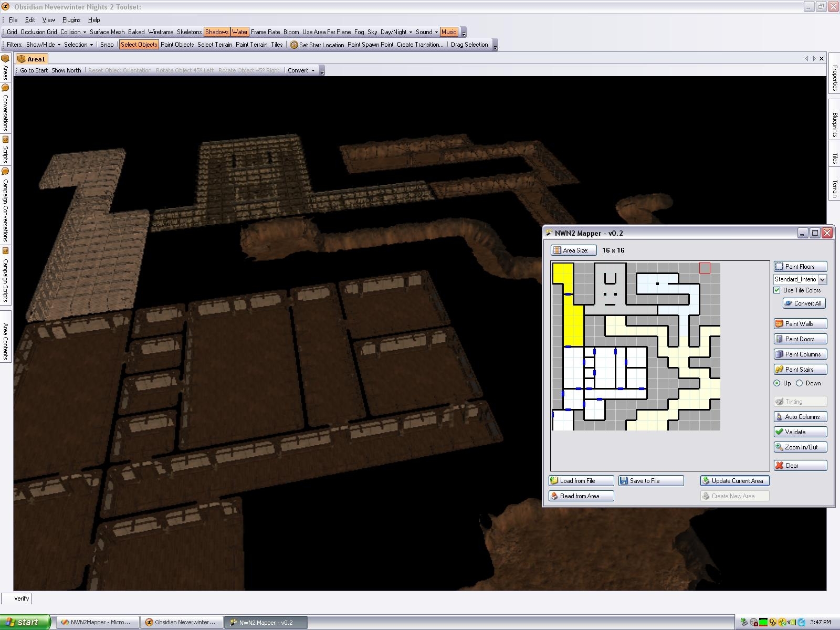The width and height of the screenshot is (840, 630).
Task: Click Update Current Area button
Action: click(734, 481)
